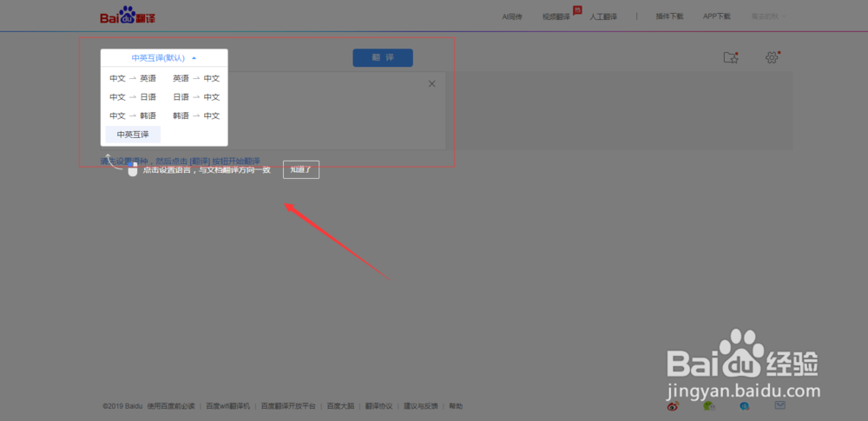
Task: Open the 人工翻译 link
Action: (x=603, y=16)
